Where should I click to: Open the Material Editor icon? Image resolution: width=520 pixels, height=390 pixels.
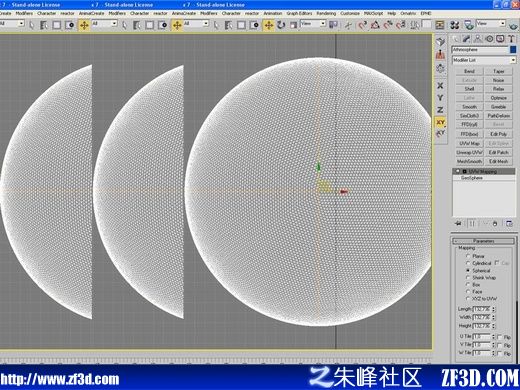point(455,25)
